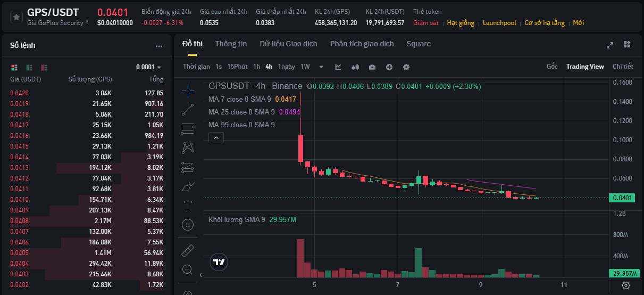Open chart layout grid icon
This screenshot has height=295, width=644.
click(x=627, y=44)
